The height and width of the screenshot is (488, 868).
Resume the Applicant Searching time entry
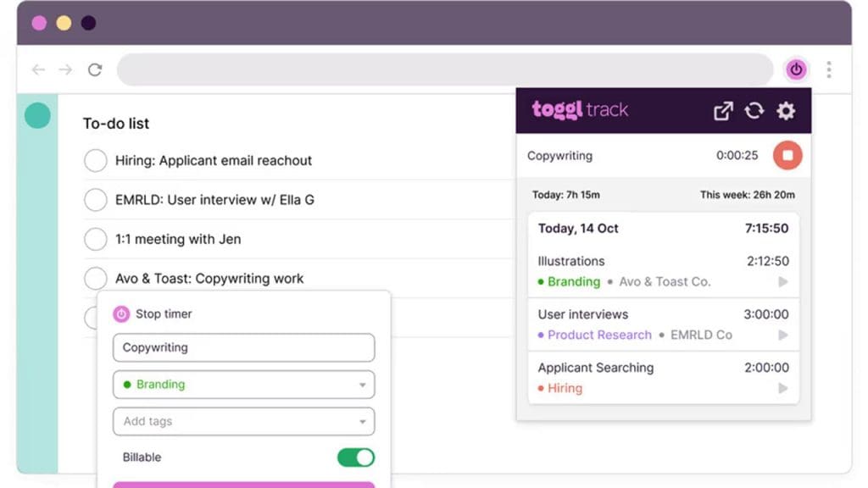pos(782,389)
